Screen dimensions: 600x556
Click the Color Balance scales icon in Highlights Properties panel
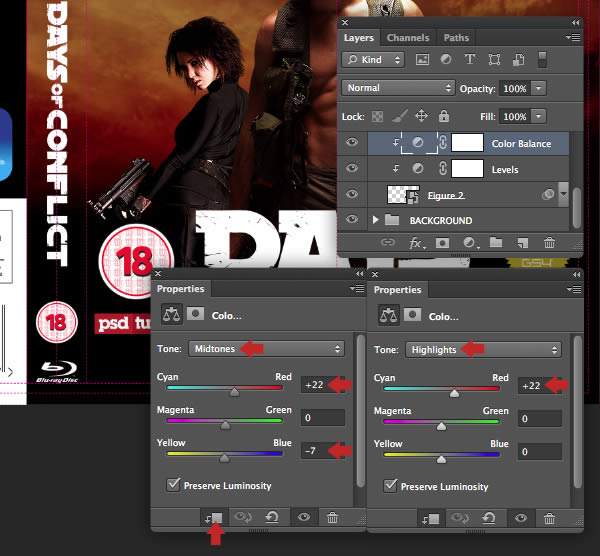point(388,316)
